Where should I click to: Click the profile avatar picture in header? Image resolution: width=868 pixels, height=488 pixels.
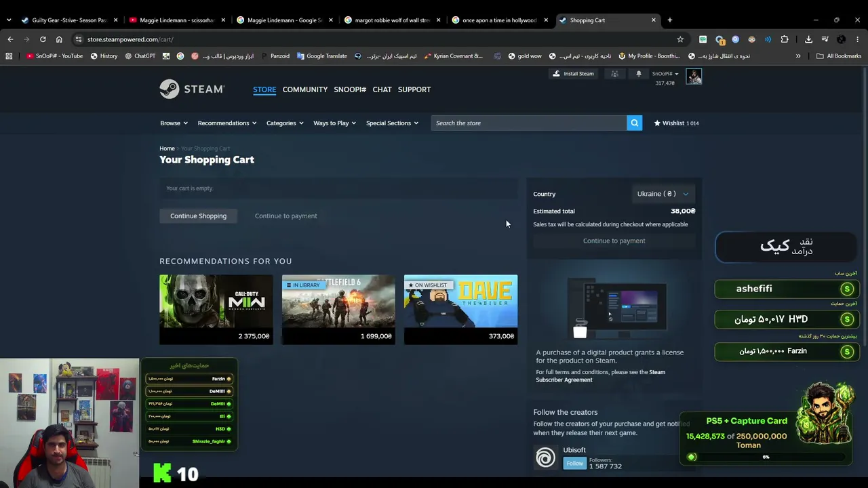(694, 77)
